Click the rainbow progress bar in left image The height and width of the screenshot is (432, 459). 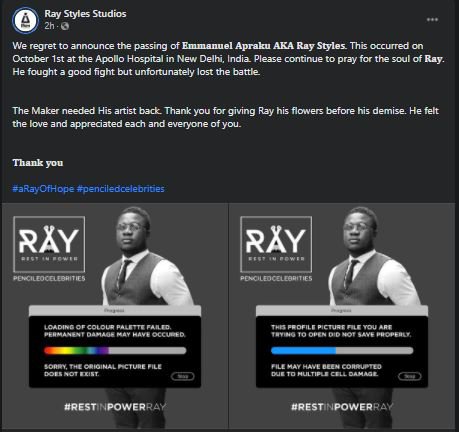[115, 351]
